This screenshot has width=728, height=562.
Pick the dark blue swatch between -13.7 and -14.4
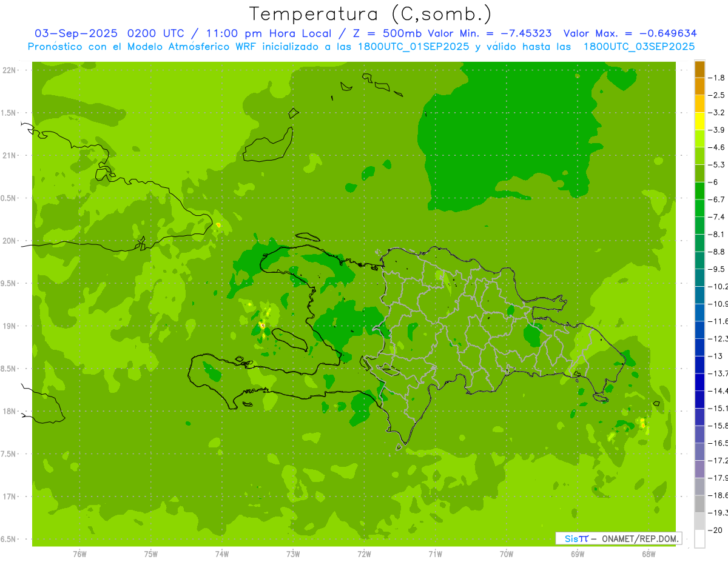pos(699,382)
